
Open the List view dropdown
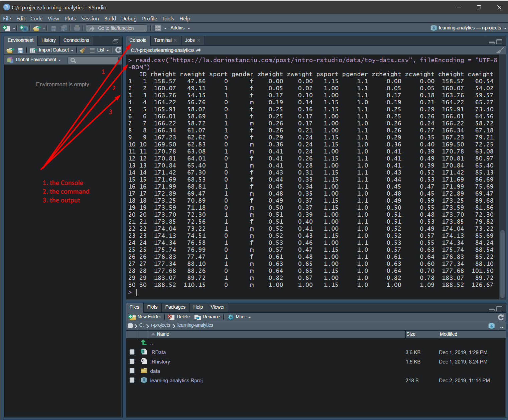pos(99,50)
